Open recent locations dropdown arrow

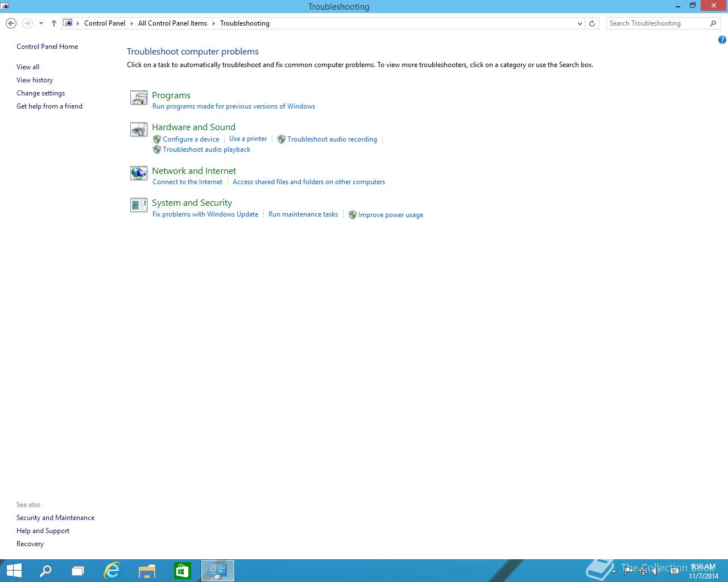click(41, 23)
